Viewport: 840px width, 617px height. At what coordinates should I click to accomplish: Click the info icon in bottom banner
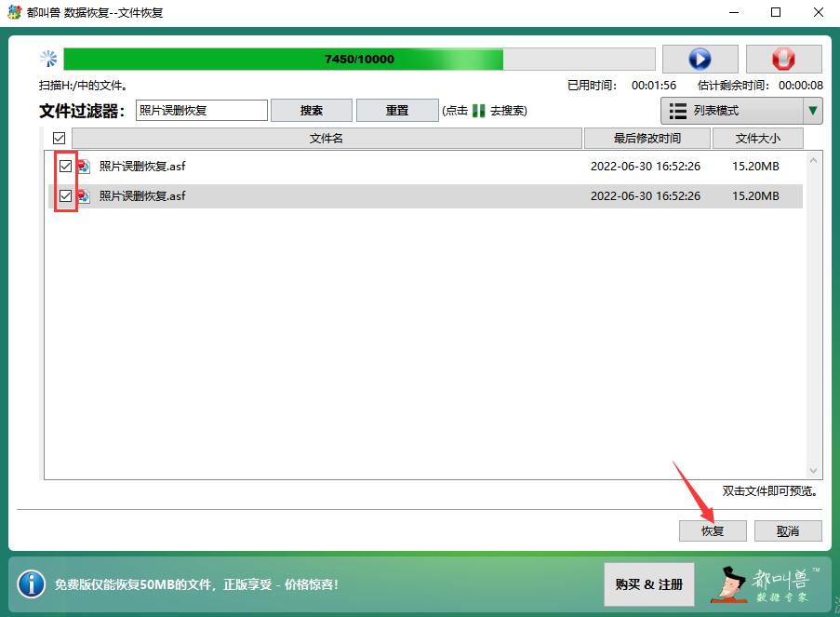click(31, 583)
